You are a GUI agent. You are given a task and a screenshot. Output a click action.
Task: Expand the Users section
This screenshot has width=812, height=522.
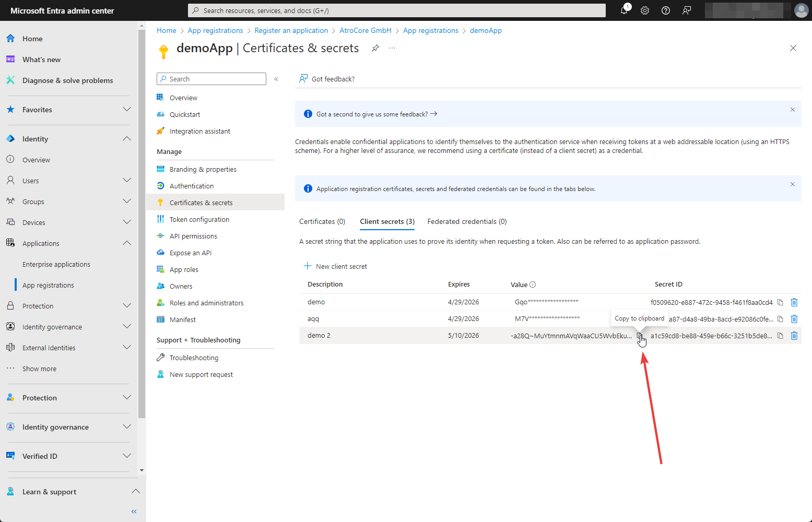pyautogui.click(x=126, y=181)
